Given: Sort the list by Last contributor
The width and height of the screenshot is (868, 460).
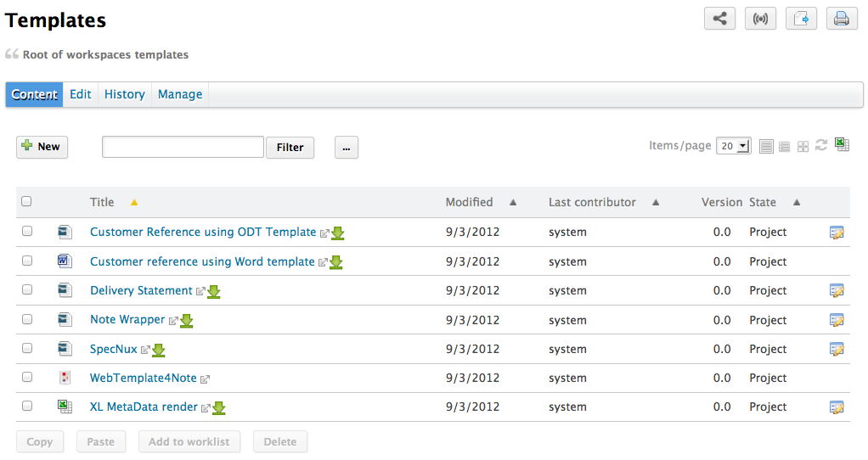Looking at the screenshot, I should point(592,202).
